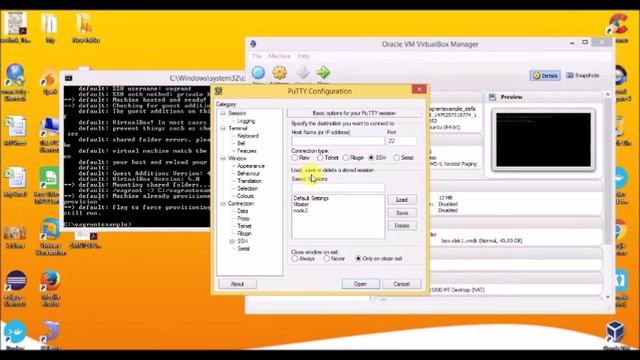Click the About button in PuTTY
The height and width of the screenshot is (360, 640).
coord(237,284)
